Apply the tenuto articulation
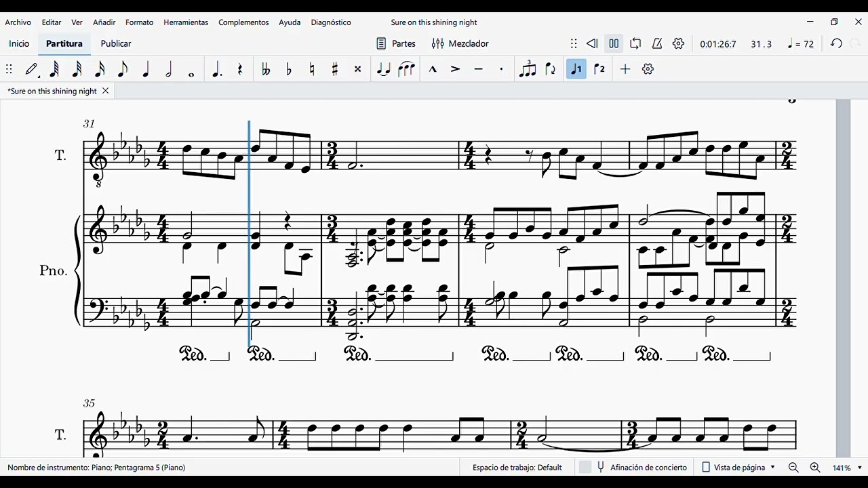868x488 pixels. (x=479, y=69)
